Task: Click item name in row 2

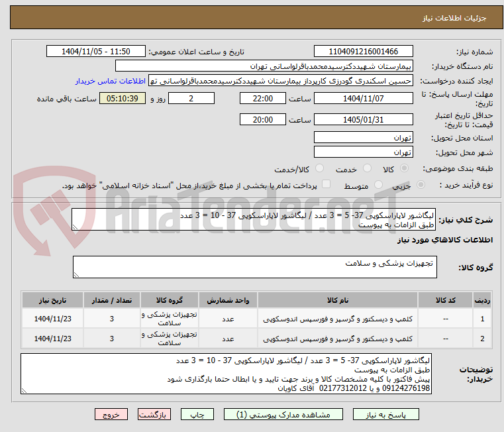Action: (338, 339)
